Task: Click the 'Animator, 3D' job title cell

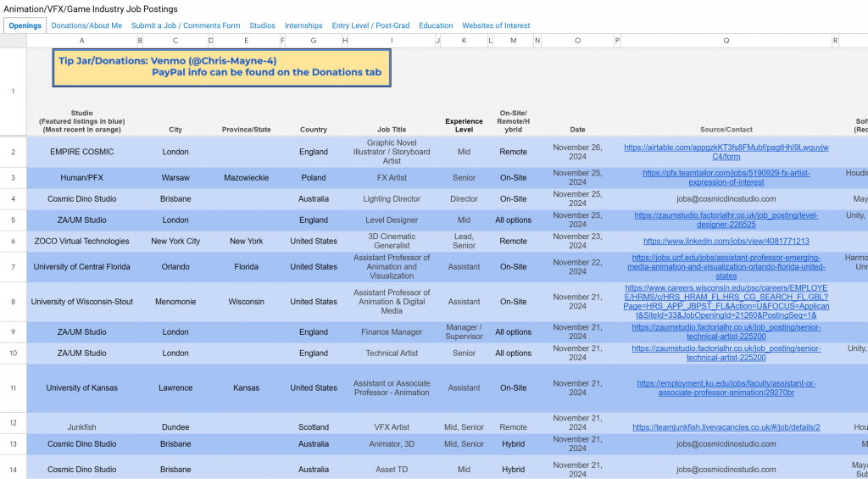Action: pyautogui.click(x=392, y=443)
